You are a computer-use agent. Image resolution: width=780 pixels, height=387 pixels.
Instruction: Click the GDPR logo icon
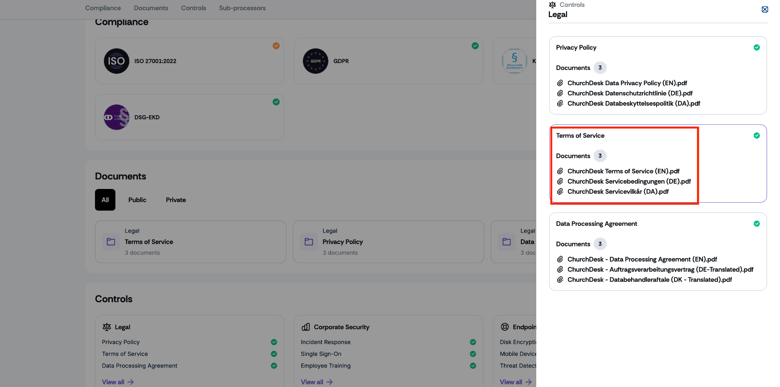[315, 61]
